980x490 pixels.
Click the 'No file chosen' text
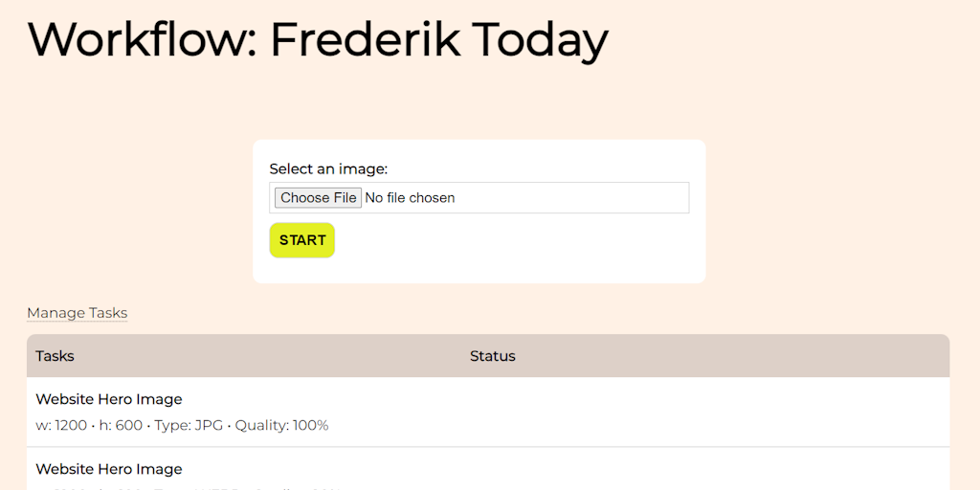(x=410, y=198)
